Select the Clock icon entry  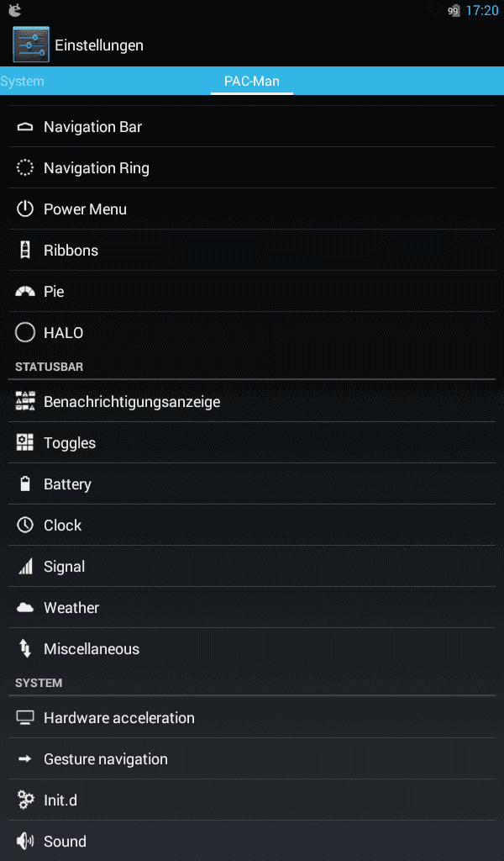pyautogui.click(x=25, y=525)
